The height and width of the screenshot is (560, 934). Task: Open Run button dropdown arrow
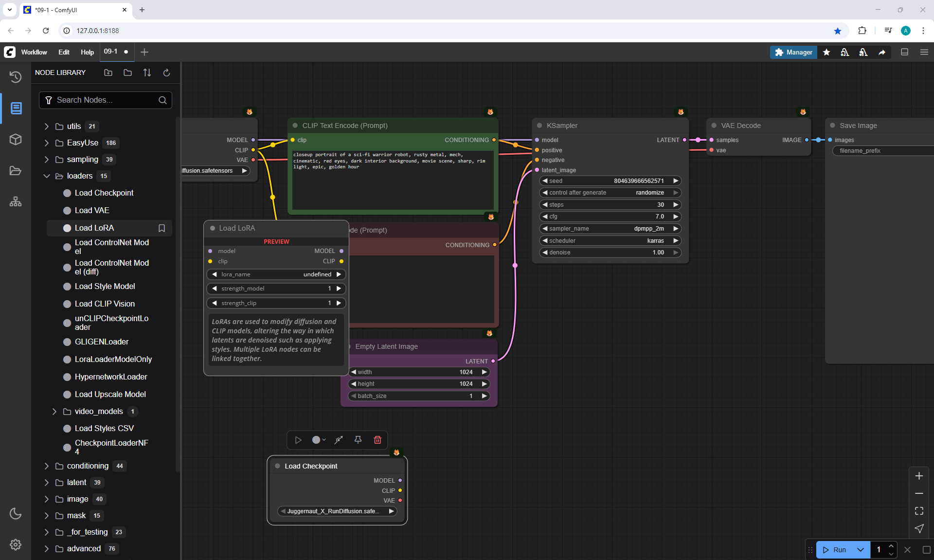point(861,550)
